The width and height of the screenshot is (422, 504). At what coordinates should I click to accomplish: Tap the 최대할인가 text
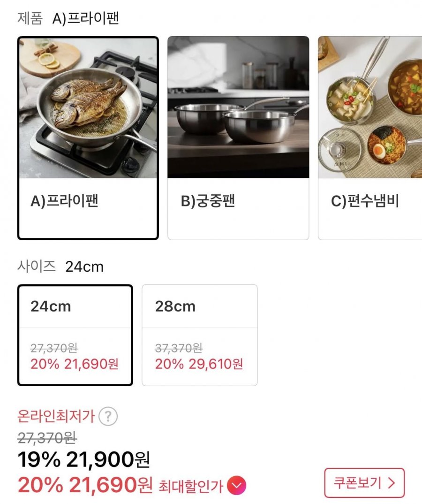(x=191, y=486)
